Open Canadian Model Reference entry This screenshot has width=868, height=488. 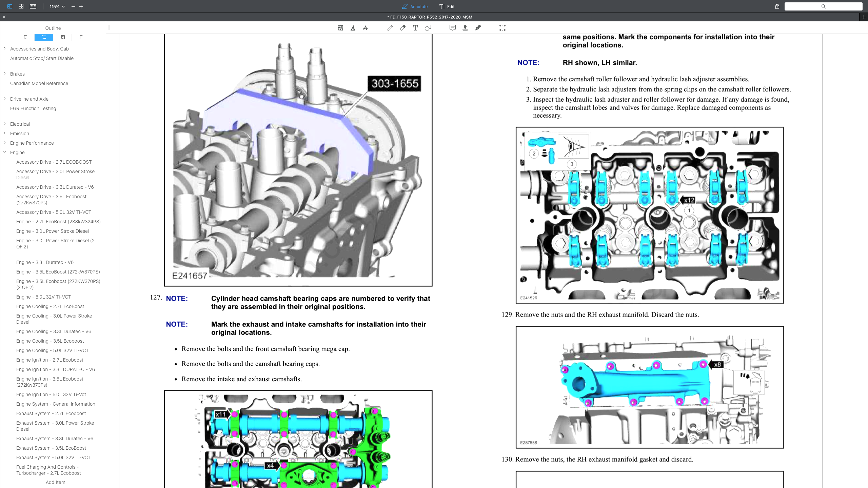tap(39, 83)
